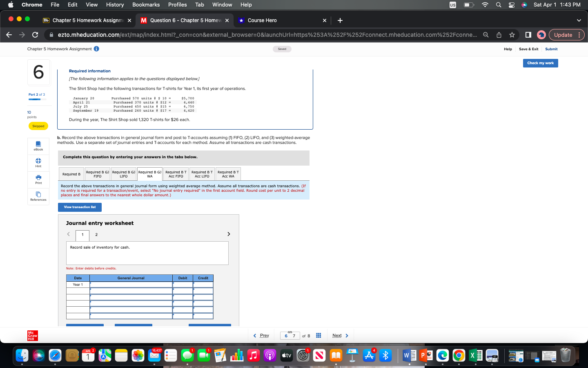Viewport: 588px width, 368px height.
Task: Reload the page in Chrome
Action: pyautogui.click(x=35, y=35)
